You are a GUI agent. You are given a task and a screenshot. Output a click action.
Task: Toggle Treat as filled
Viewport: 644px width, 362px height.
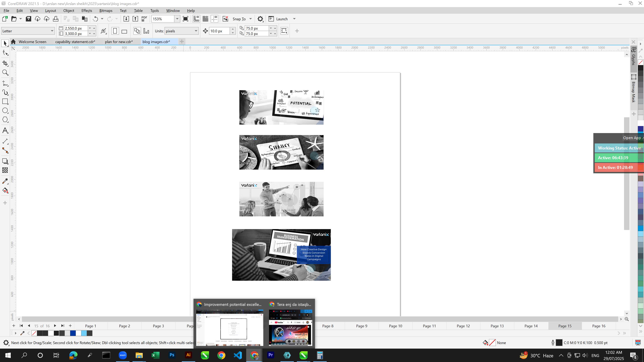coord(284,31)
